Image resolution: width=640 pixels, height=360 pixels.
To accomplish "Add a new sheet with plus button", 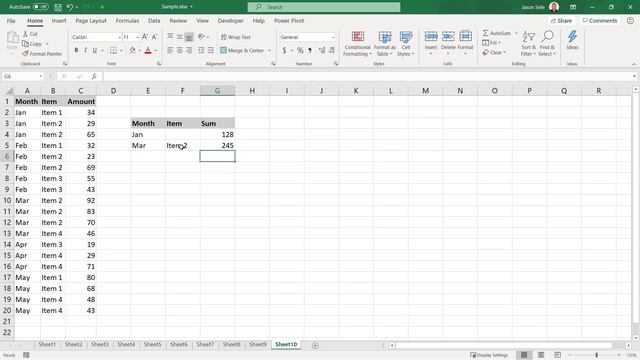I will (315, 345).
